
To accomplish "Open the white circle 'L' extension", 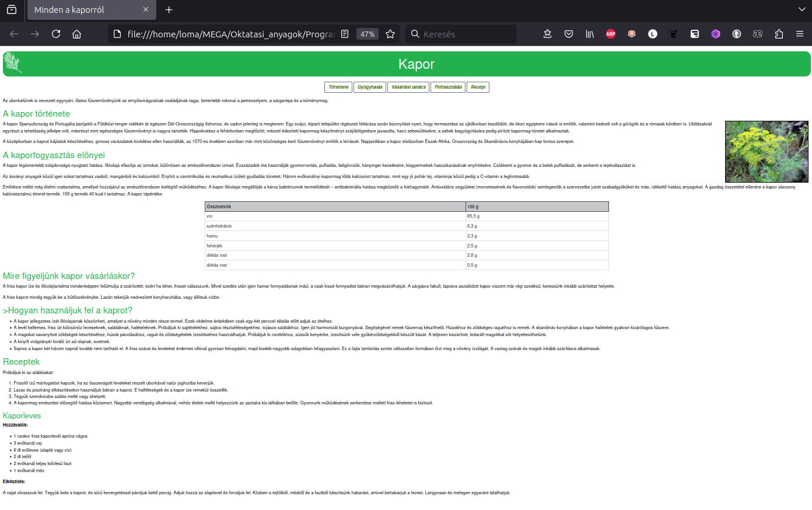I will 653,34.
